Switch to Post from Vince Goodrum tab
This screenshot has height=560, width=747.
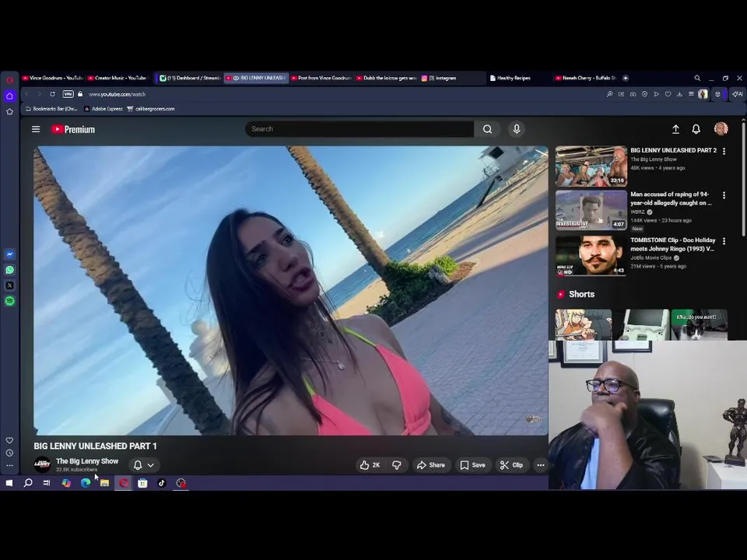click(321, 78)
